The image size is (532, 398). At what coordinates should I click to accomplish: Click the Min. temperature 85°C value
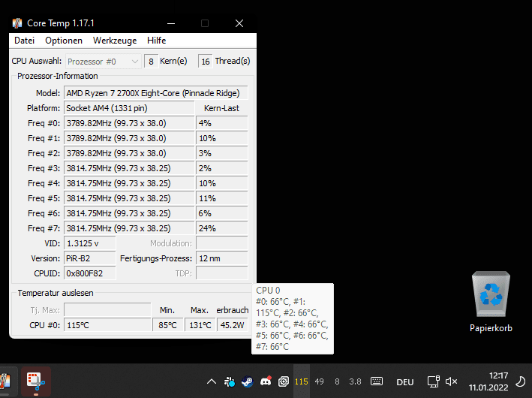pyautogui.click(x=168, y=325)
